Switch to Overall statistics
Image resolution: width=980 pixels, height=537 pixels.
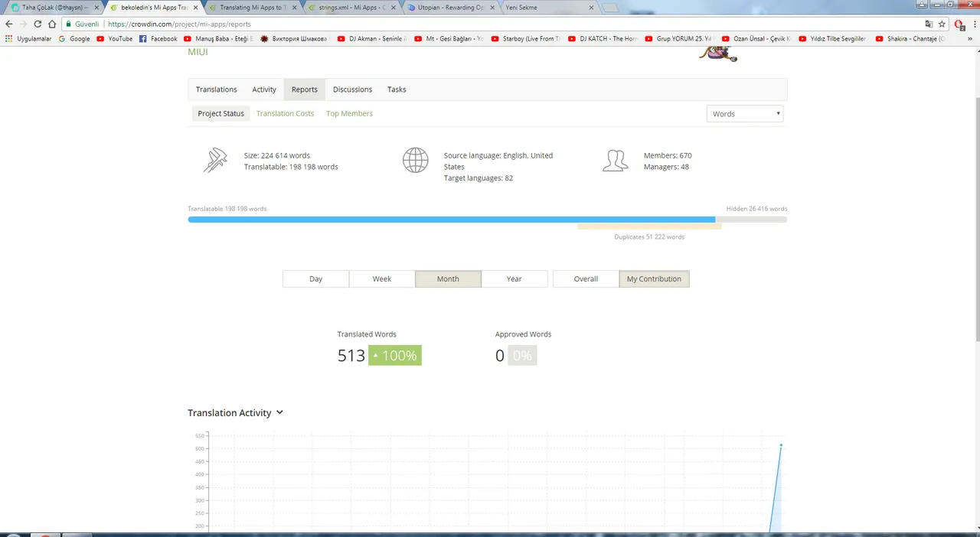[x=586, y=279]
